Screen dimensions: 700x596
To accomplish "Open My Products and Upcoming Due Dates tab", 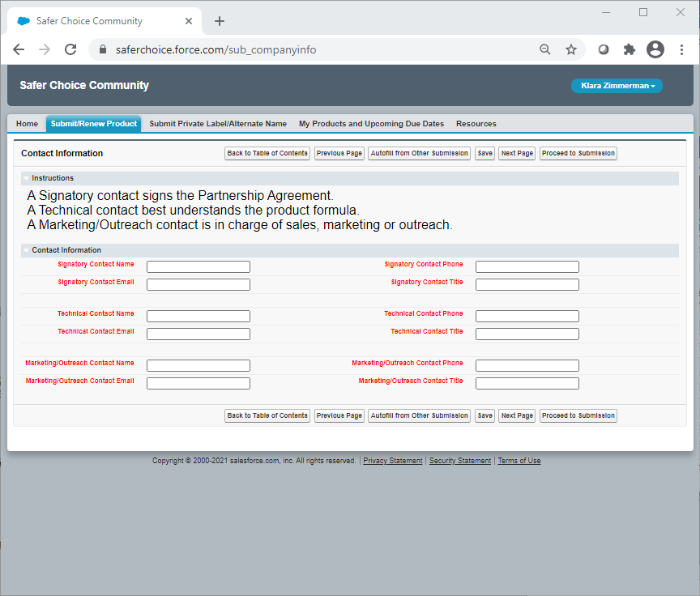I will coord(371,124).
